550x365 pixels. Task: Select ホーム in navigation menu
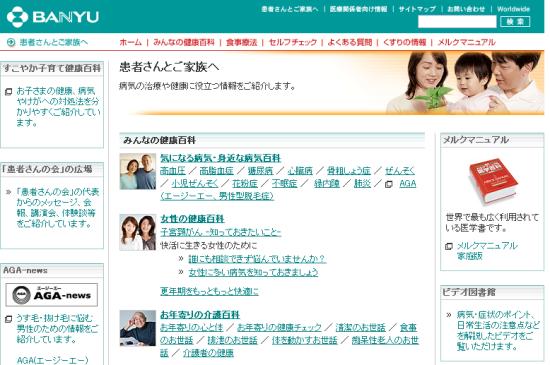click(130, 42)
